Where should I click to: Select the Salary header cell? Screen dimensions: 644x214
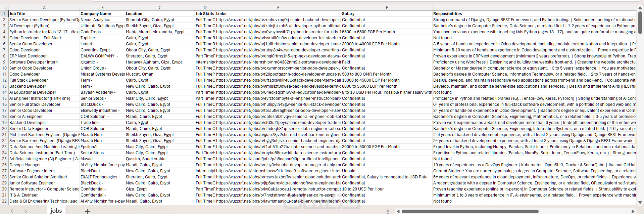click(x=387, y=14)
